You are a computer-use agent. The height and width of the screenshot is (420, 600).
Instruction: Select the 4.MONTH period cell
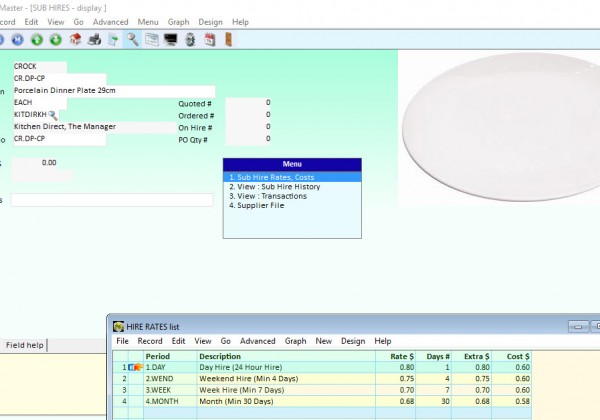[170, 402]
